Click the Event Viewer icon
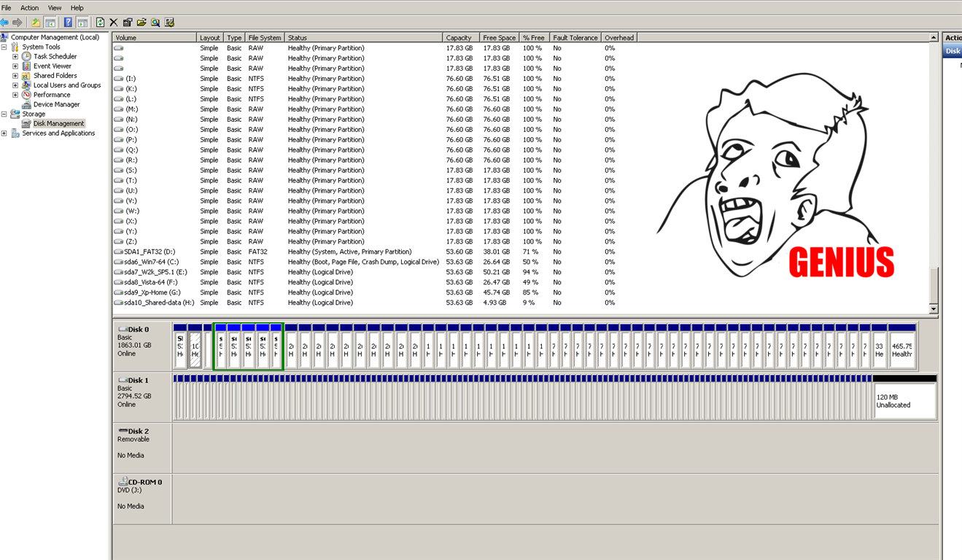This screenshot has height=560, width=962. 26,66
